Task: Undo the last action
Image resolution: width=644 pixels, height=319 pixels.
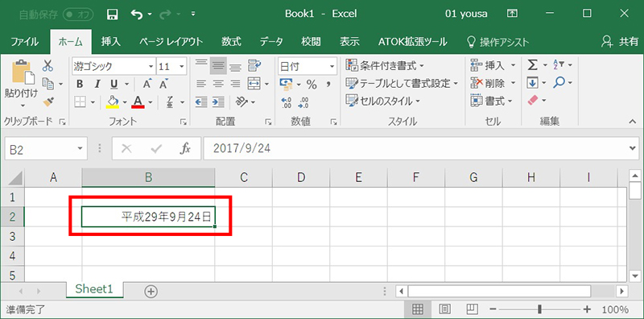Action: pyautogui.click(x=137, y=14)
